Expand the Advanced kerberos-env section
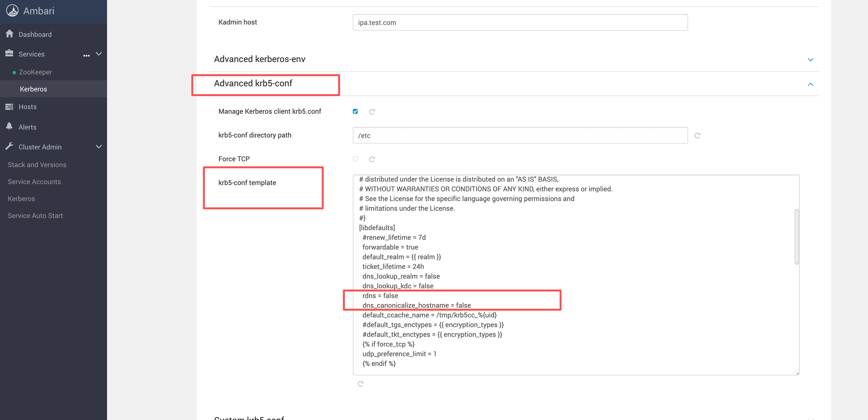 (810, 60)
